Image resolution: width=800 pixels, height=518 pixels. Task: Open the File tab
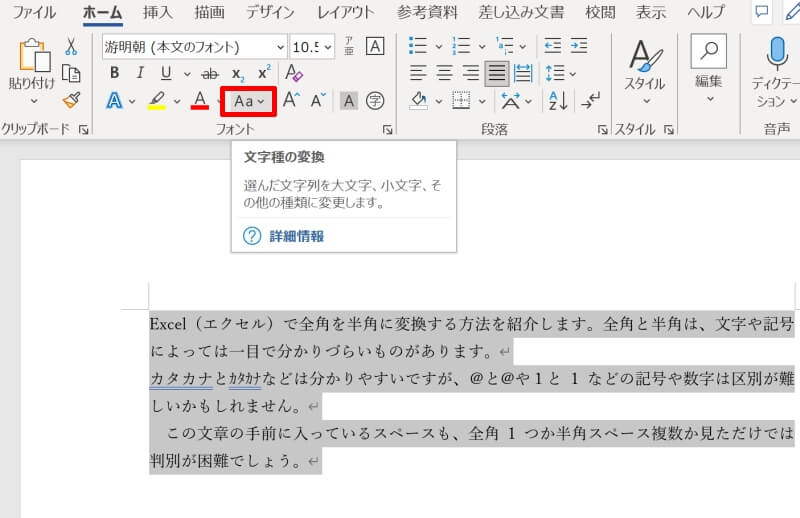pos(34,12)
